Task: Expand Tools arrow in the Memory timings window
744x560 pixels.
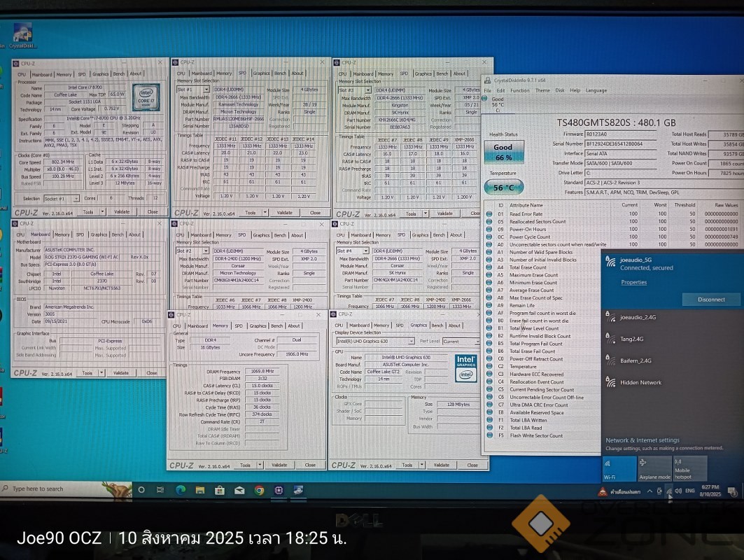Action: pos(260,465)
